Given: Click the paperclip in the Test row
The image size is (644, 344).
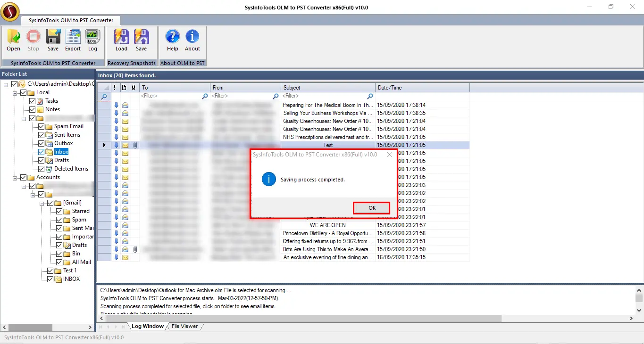Looking at the screenshot, I should click(x=135, y=145).
